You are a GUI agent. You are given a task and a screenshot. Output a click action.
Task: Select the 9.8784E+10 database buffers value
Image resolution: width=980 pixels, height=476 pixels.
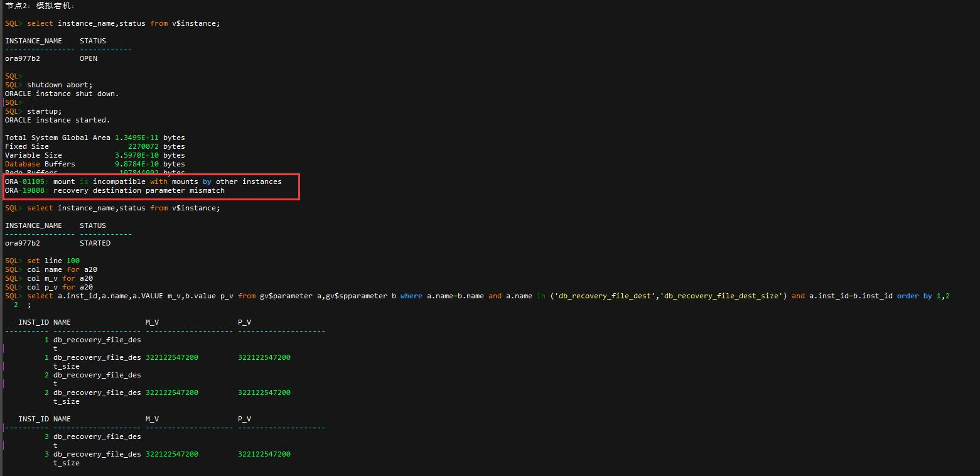coord(137,164)
